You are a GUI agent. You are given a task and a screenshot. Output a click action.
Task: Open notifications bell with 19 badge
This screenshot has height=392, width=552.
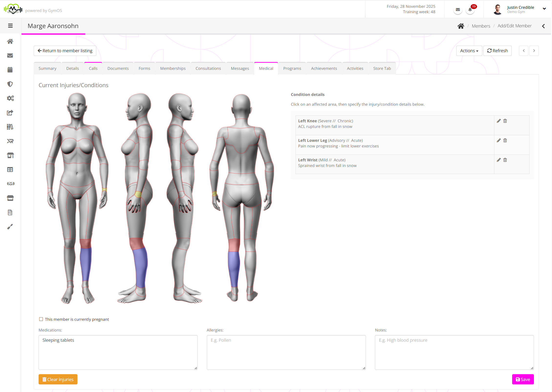(470, 10)
